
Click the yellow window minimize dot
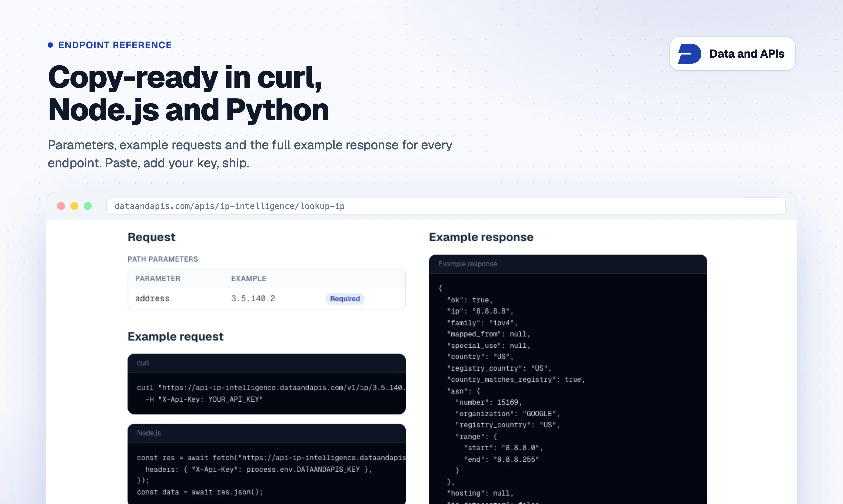(74, 206)
